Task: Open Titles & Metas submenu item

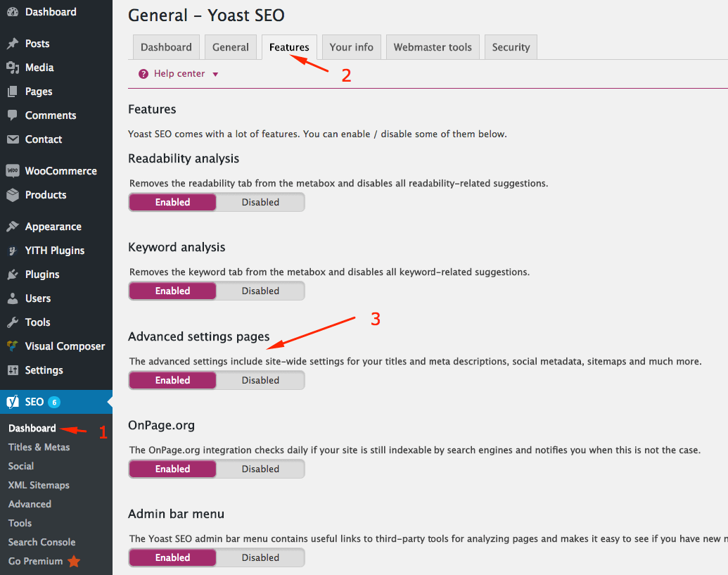Action: [x=39, y=448]
